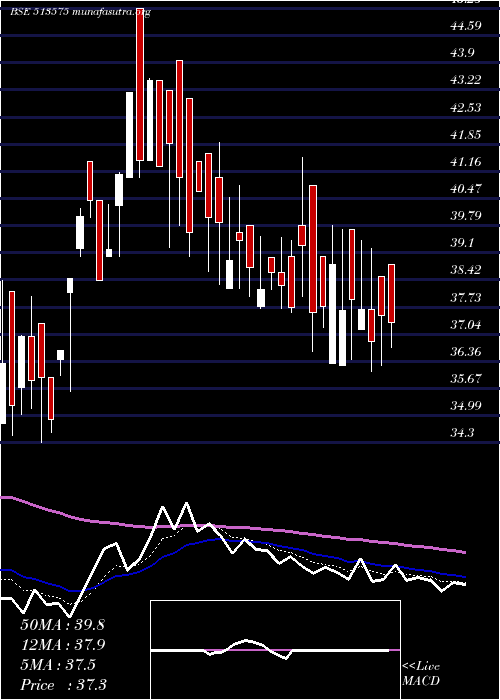Click the 37.73 price axis label
Screen dimensions: 500x700
pos(466,297)
